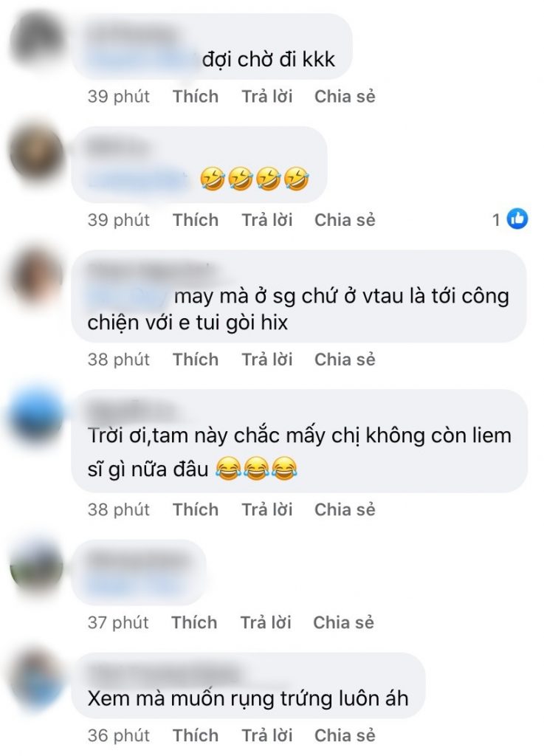
Task: Reply to the 'Trời ơi,tam này' comment
Action: click(267, 509)
